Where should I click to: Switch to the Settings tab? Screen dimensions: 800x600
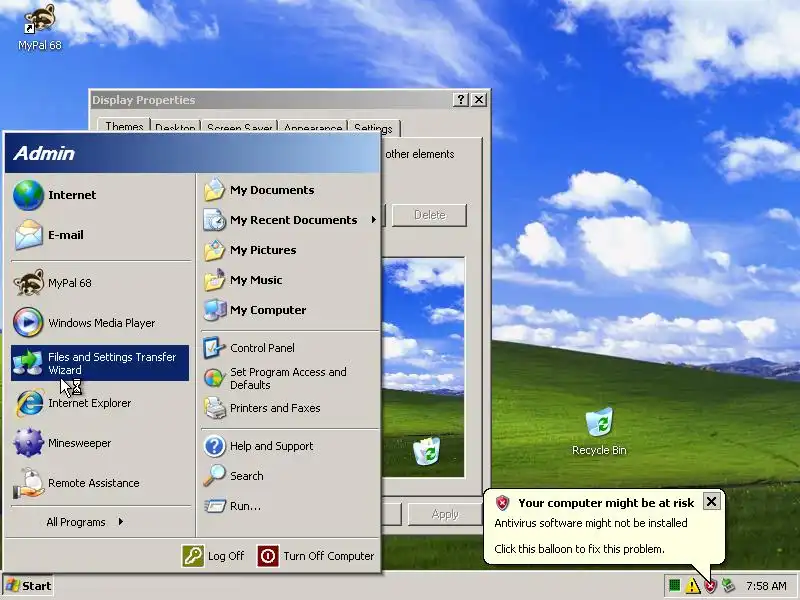[x=373, y=128]
